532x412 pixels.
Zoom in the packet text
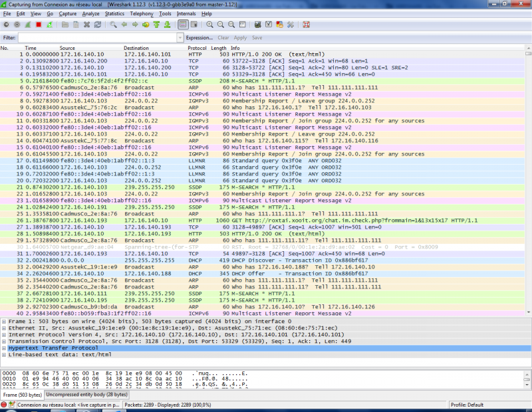[209, 25]
